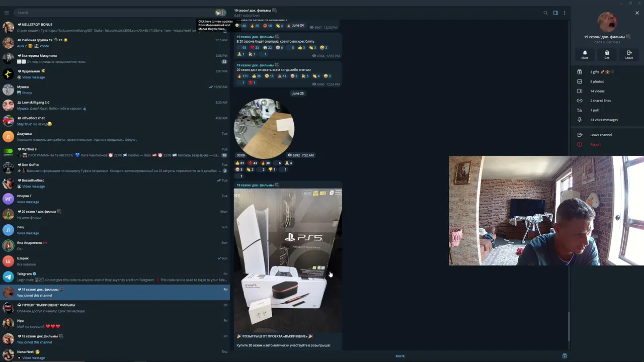Open the Дедушка chat
Image resolution: width=644 pixels, height=362 pixels.
pos(115,136)
